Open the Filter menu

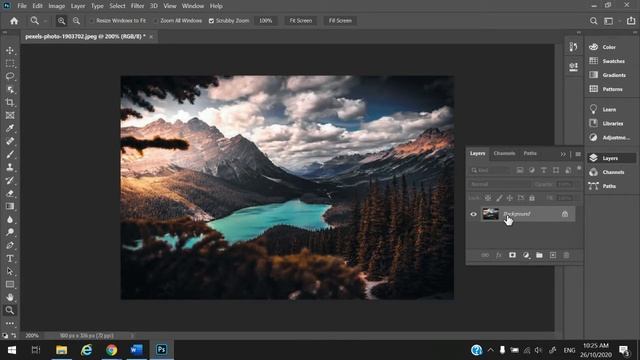(x=137, y=6)
